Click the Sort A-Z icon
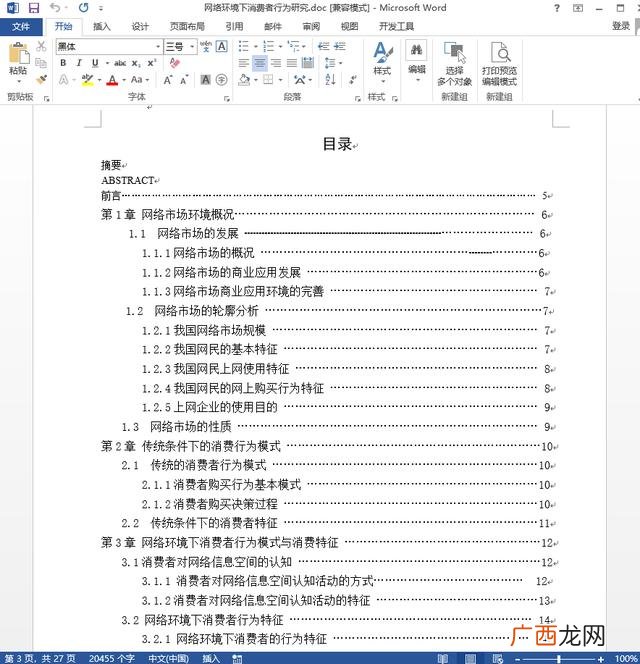Image resolution: width=640 pixels, height=664 pixels. [x=331, y=80]
